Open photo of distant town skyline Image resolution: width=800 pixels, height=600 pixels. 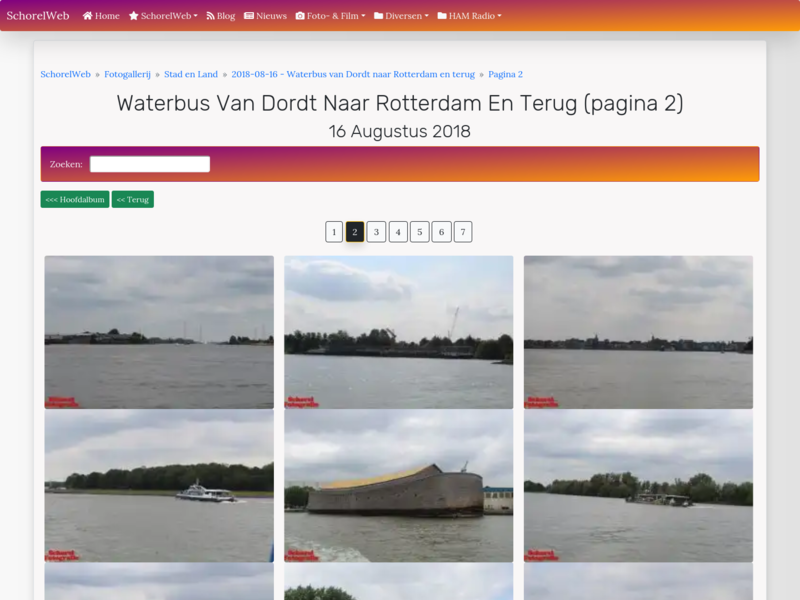(x=638, y=332)
